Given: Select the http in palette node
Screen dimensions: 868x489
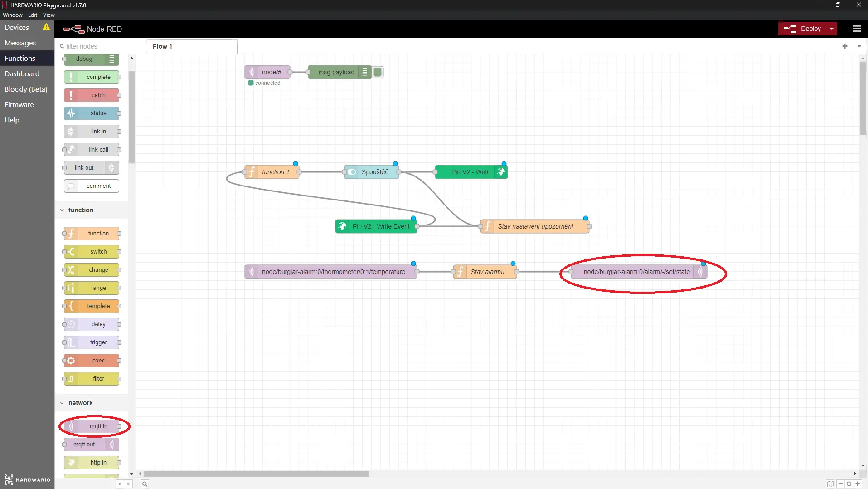Looking at the screenshot, I should [x=92, y=463].
